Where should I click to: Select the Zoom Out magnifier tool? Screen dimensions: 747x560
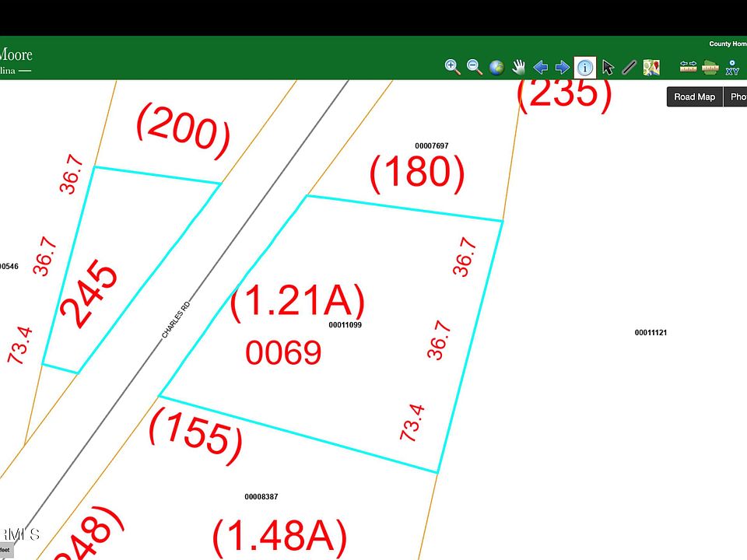(x=474, y=67)
